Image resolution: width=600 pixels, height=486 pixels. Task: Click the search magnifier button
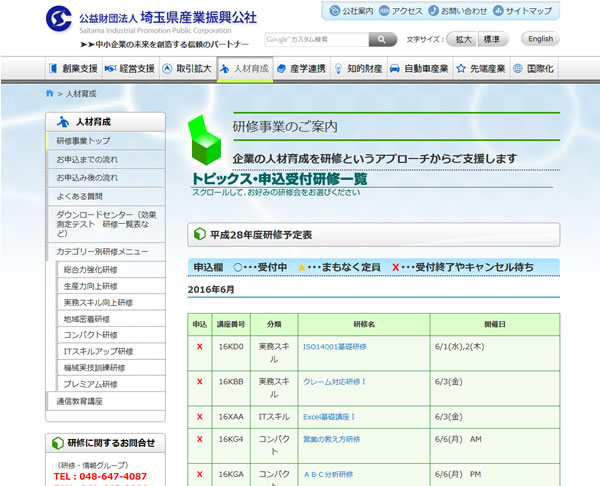pos(382,39)
